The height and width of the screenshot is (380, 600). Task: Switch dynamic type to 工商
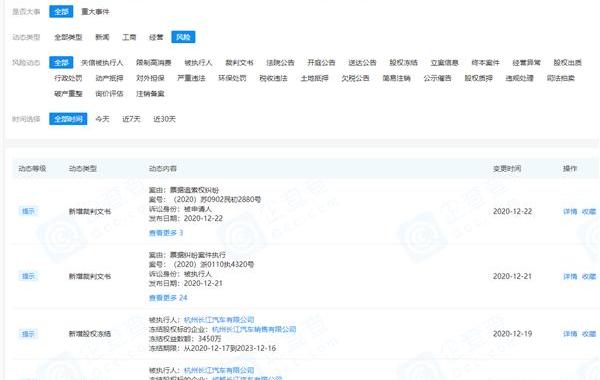pos(129,37)
